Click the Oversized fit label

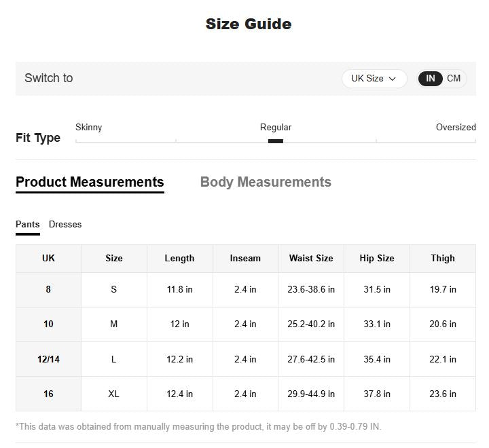coord(456,128)
